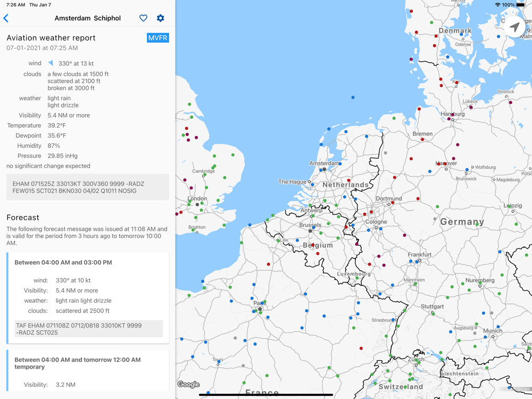The width and height of the screenshot is (532, 399).
Task: Tap the red station dot at Bremen
Action: 422,139
